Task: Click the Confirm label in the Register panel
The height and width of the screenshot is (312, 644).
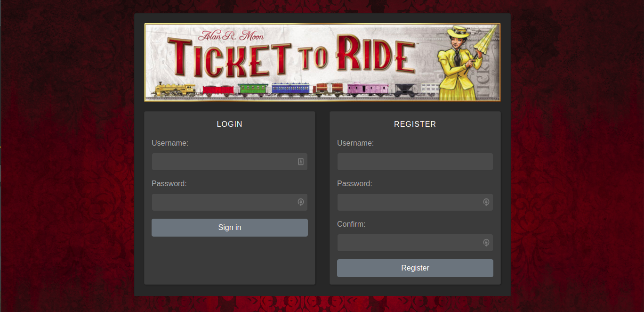Action: (x=351, y=224)
